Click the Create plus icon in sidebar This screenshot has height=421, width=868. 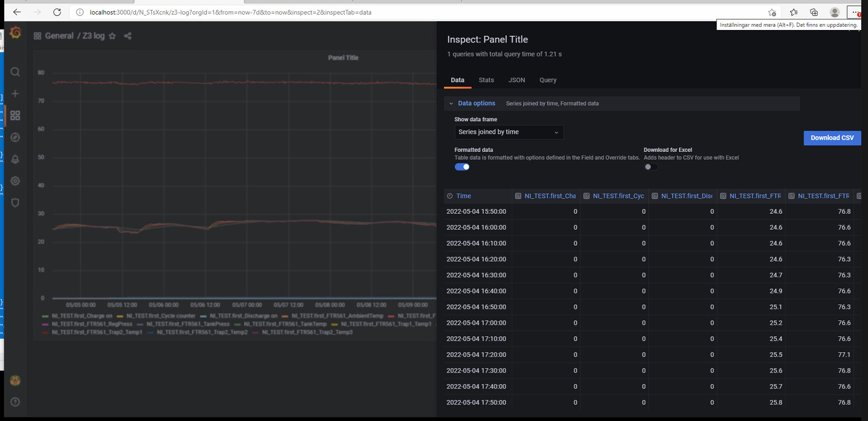[15, 94]
